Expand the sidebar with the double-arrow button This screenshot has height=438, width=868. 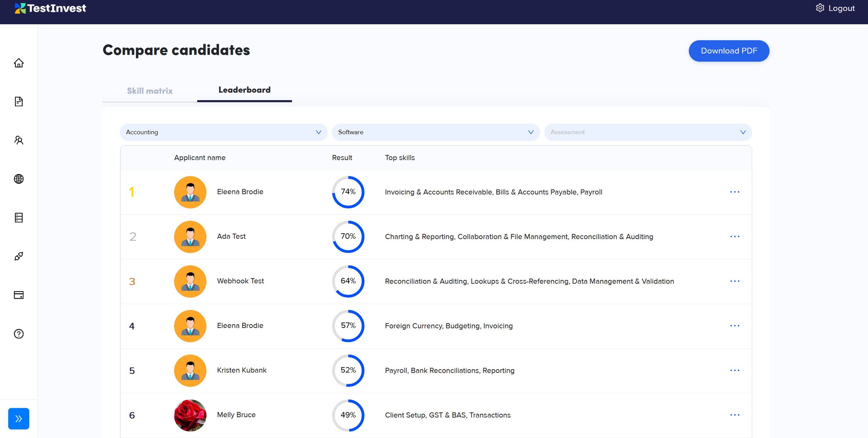coord(19,419)
